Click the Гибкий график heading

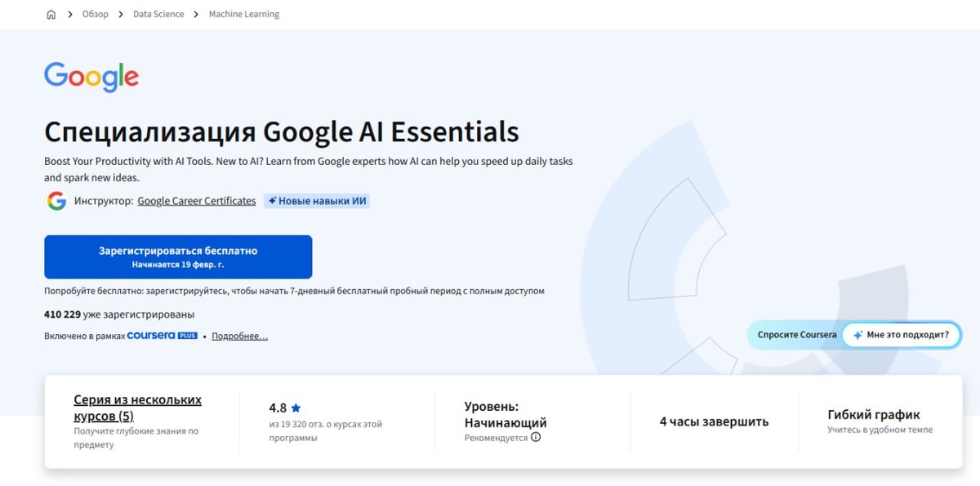click(873, 414)
